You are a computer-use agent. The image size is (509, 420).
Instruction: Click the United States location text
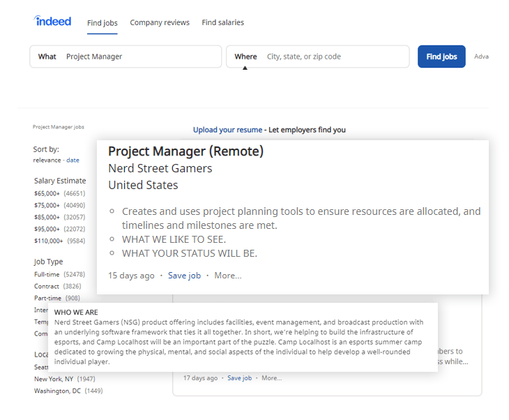click(x=143, y=185)
